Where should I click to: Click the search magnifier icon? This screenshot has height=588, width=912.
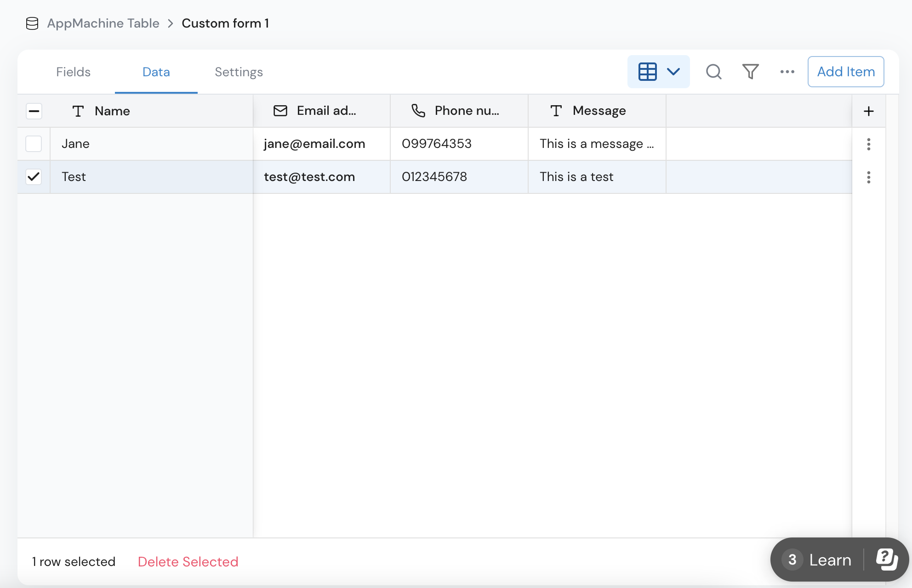[713, 72]
